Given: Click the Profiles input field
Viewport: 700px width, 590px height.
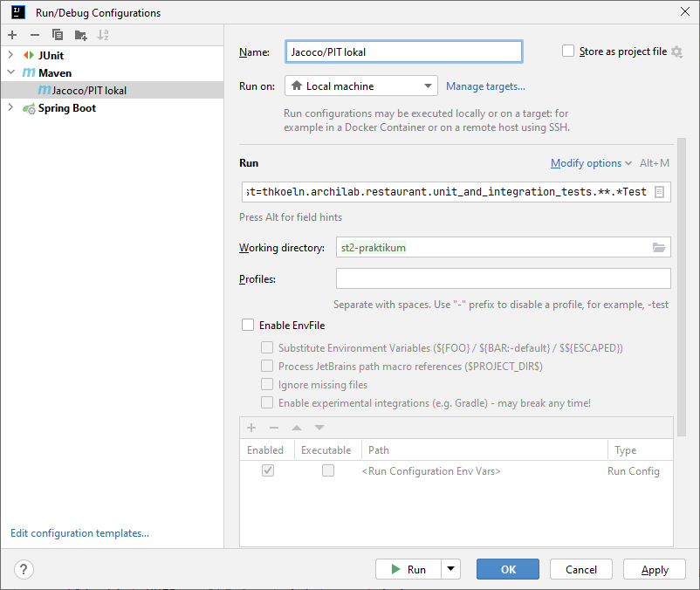Looking at the screenshot, I should [503, 278].
